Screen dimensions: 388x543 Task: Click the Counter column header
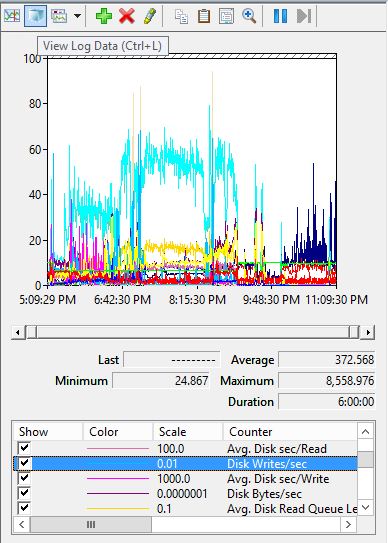pos(290,431)
